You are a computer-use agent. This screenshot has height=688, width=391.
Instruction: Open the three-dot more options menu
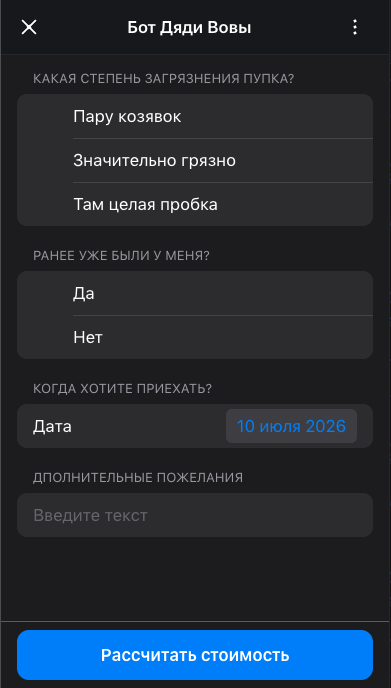pyautogui.click(x=355, y=27)
